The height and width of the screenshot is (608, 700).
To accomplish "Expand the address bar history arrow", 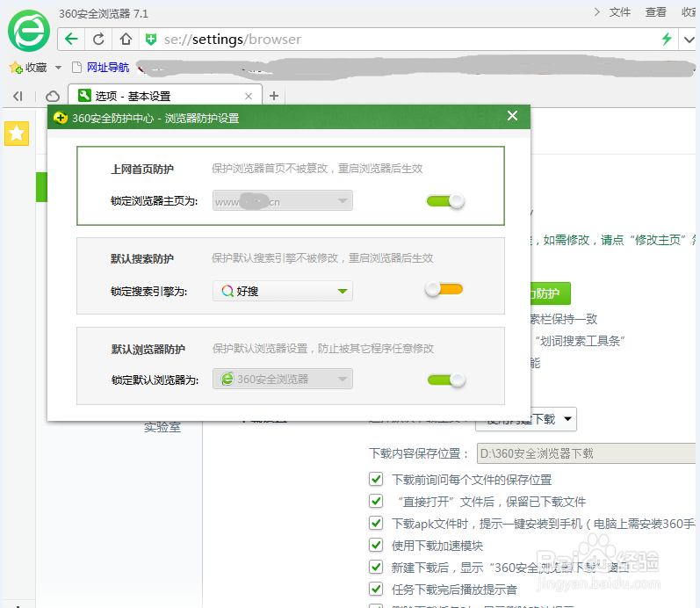I will pos(689,40).
